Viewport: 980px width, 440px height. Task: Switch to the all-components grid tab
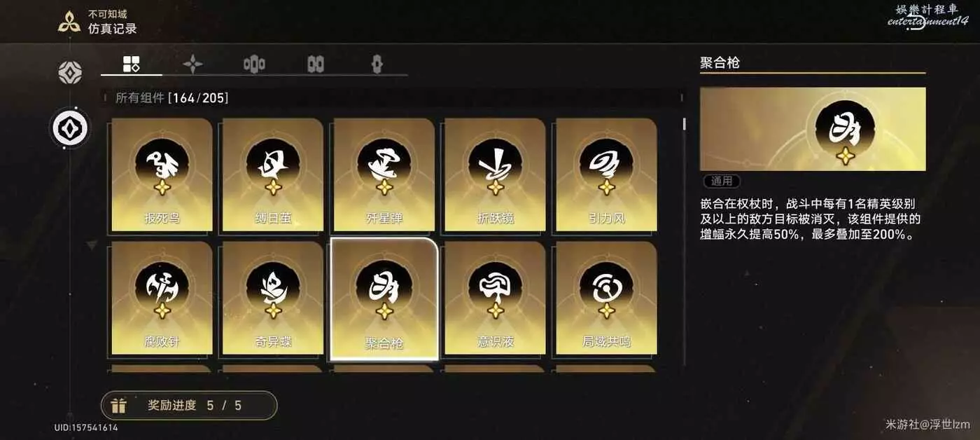[x=132, y=64]
